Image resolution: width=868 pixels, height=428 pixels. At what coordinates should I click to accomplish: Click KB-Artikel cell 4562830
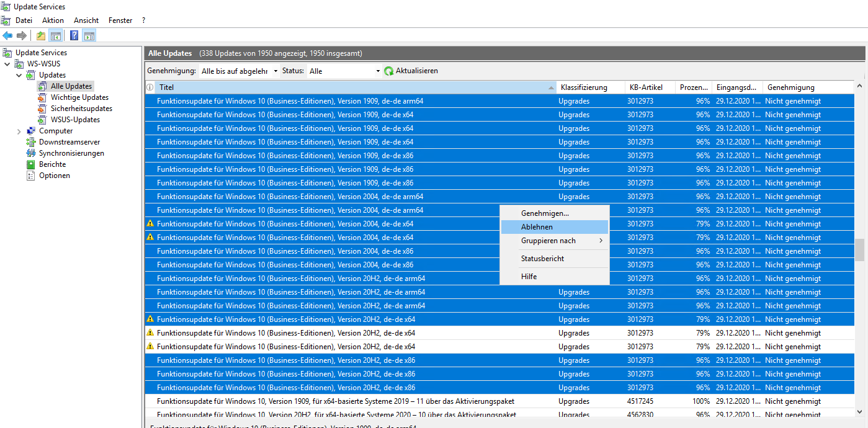click(x=640, y=415)
